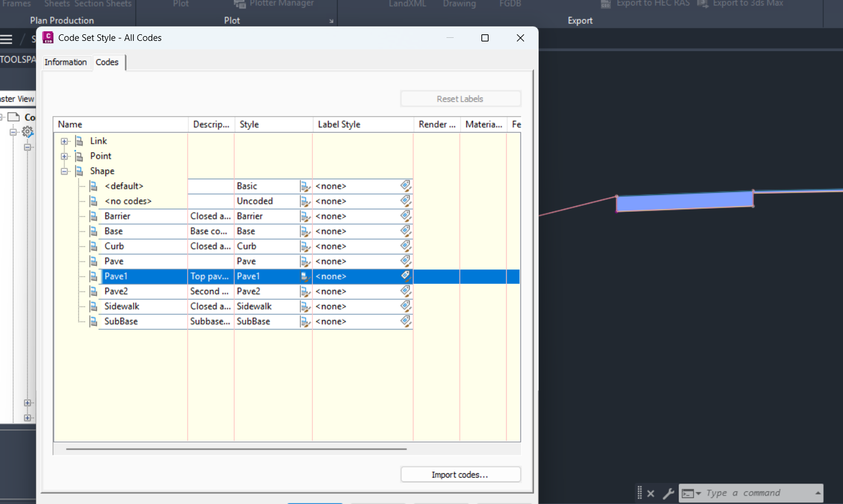This screenshot has height=504, width=843.
Task: Click the FGDB export ribbon item
Action: [x=510, y=4]
